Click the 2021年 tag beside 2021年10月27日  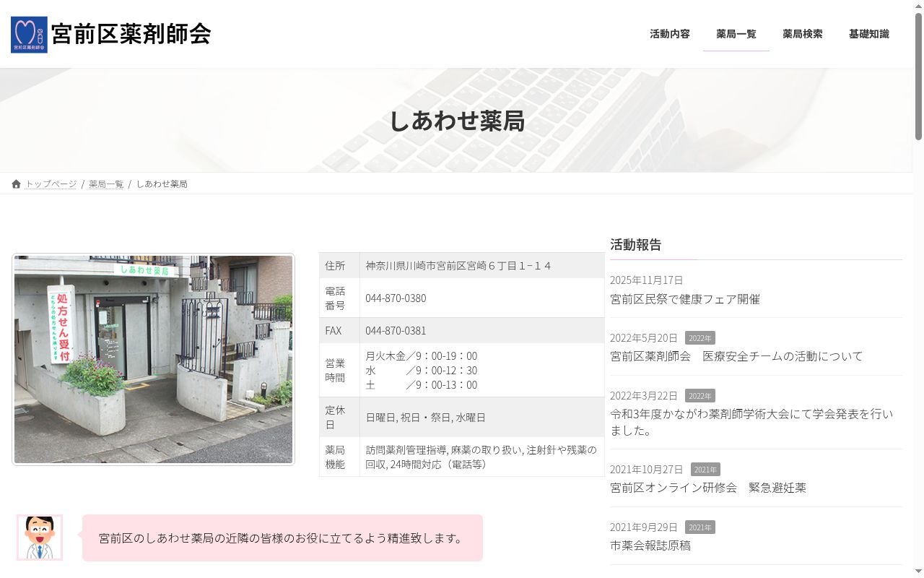coord(705,470)
